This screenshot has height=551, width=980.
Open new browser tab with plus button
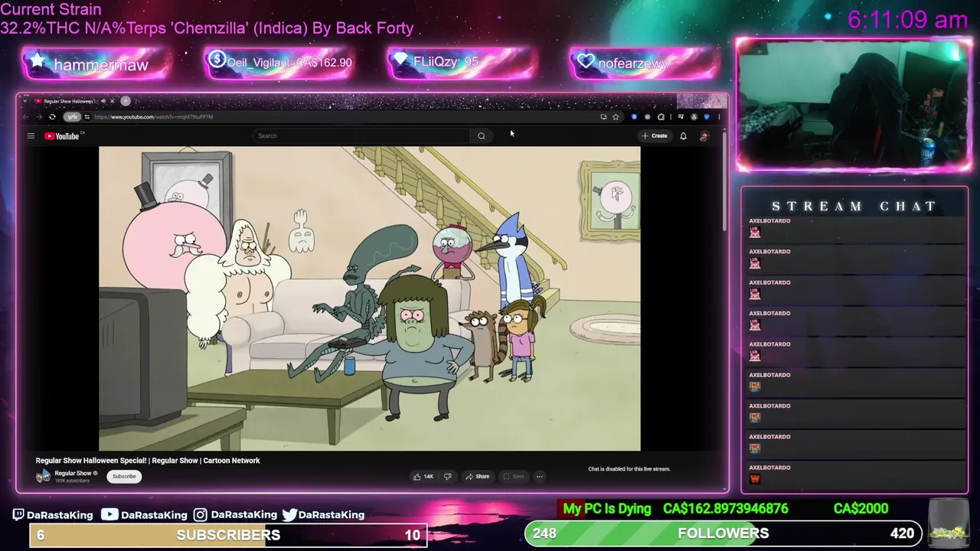126,101
